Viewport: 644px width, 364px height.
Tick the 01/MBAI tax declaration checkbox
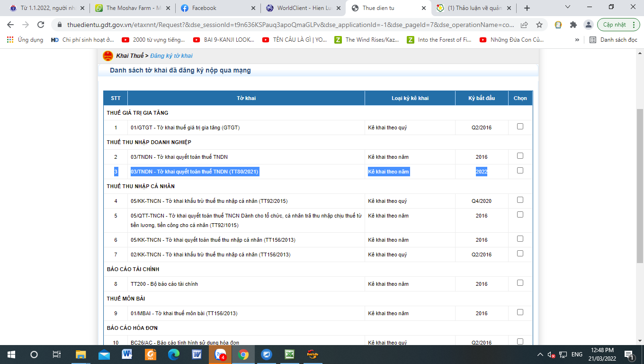(x=520, y=312)
